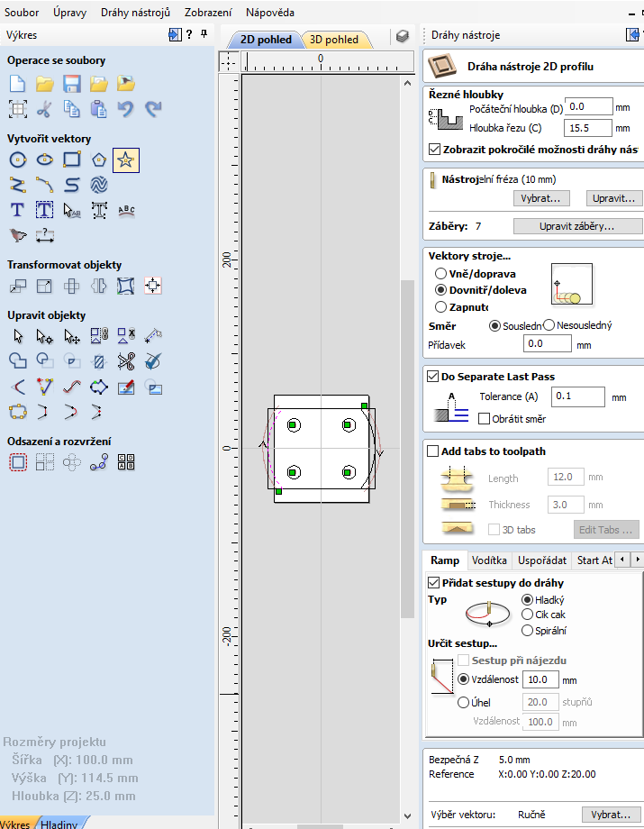This screenshot has height=829, width=644.
Task: Select the Draw Rectangle tool
Action: pyautogui.click(x=71, y=160)
